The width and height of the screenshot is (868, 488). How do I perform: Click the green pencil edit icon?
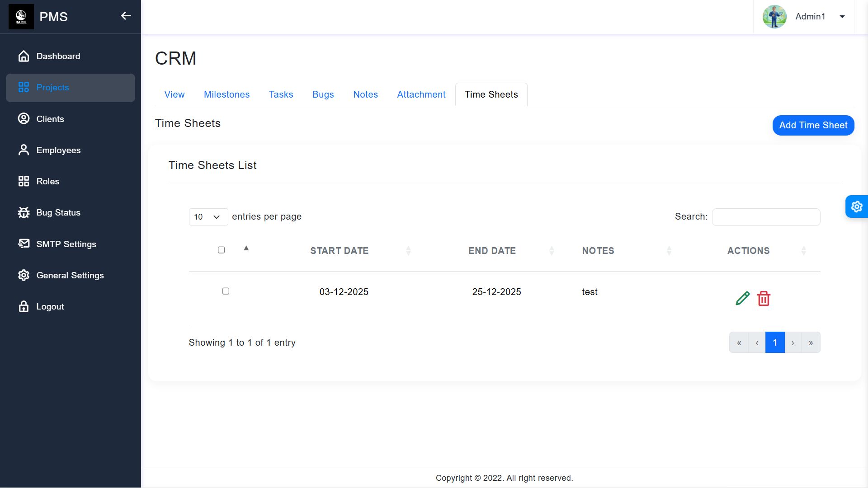point(742,298)
